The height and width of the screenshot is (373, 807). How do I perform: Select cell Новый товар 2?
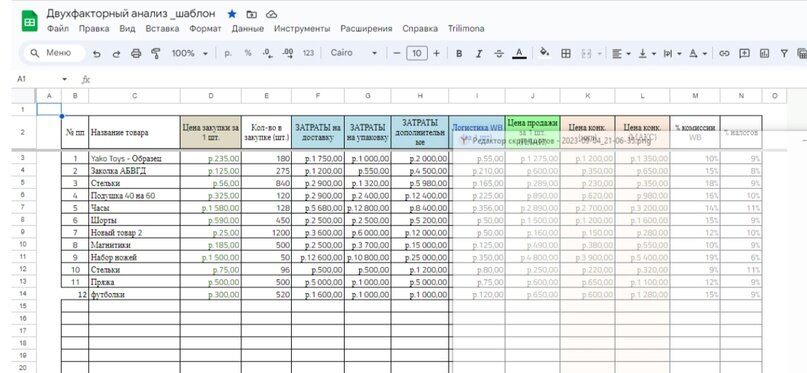[x=134, y=233]
